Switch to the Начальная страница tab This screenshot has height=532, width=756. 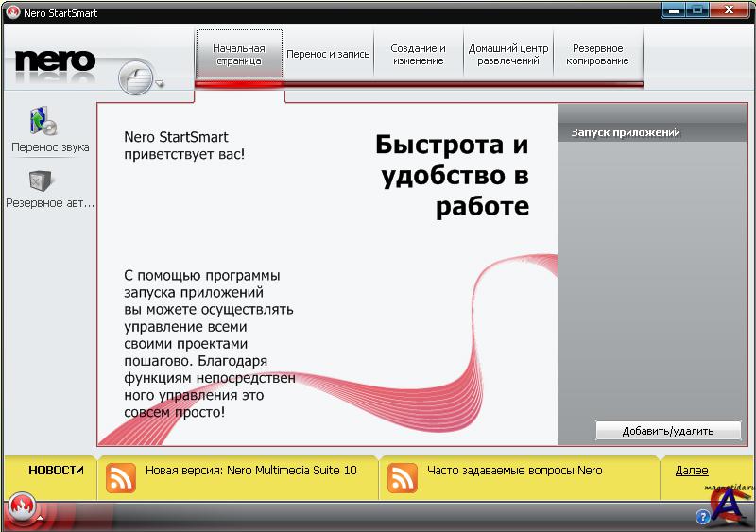point(239,55)
